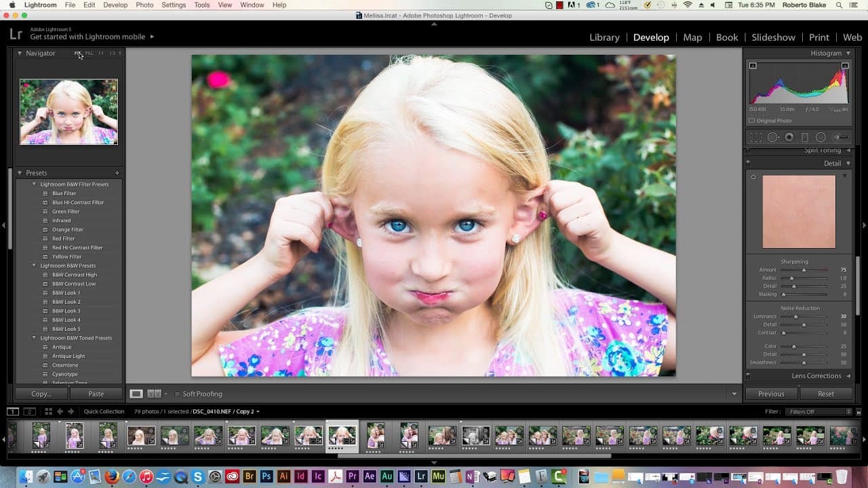Toggle the Split Toning panel switch
The width and height of the screenshot is (868, 488).
[748, 150]
